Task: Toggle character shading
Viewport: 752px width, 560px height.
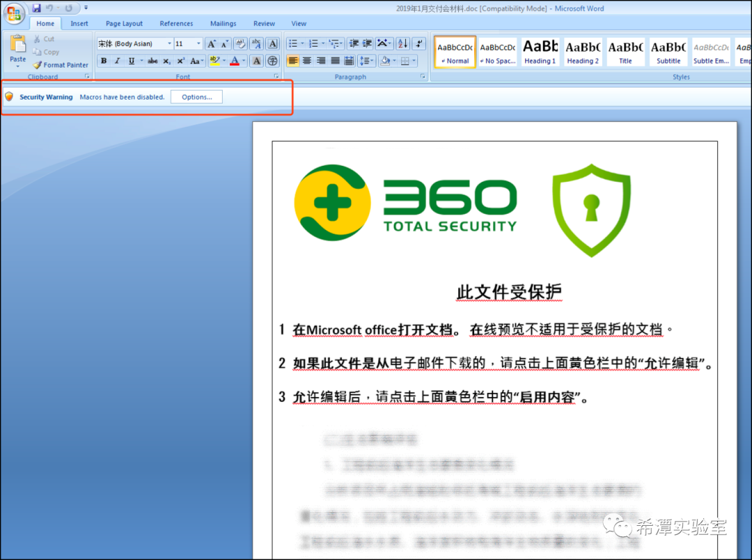Action: pyautogui.click(x=256, y=61)
